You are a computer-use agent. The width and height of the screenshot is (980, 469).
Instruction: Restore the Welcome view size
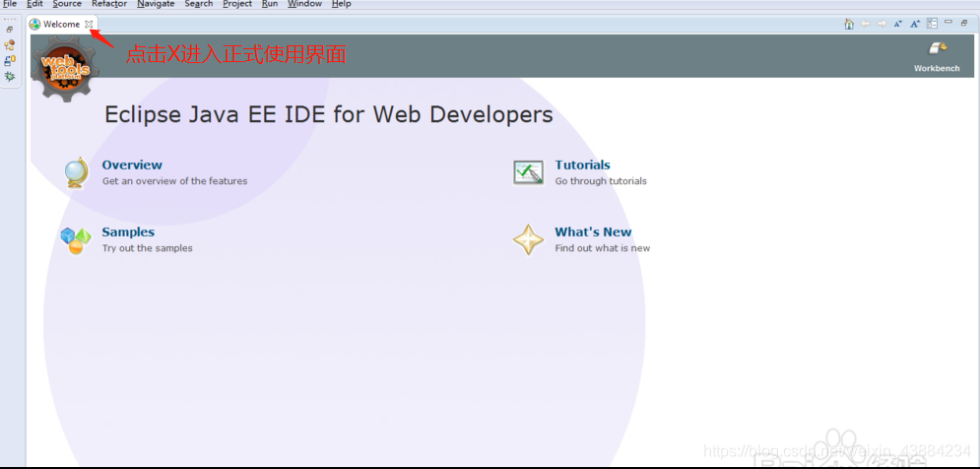964,23
